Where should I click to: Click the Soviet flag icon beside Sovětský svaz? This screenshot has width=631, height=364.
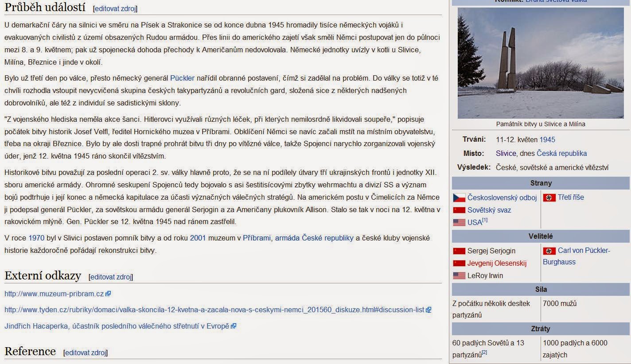[x=459, y=210]
